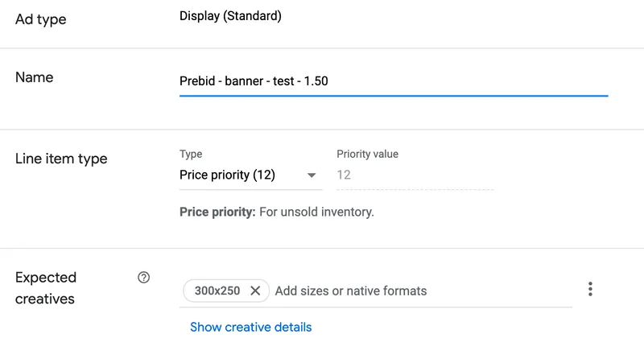Show creative details
The image size is (644, 359).
(250, 327)
